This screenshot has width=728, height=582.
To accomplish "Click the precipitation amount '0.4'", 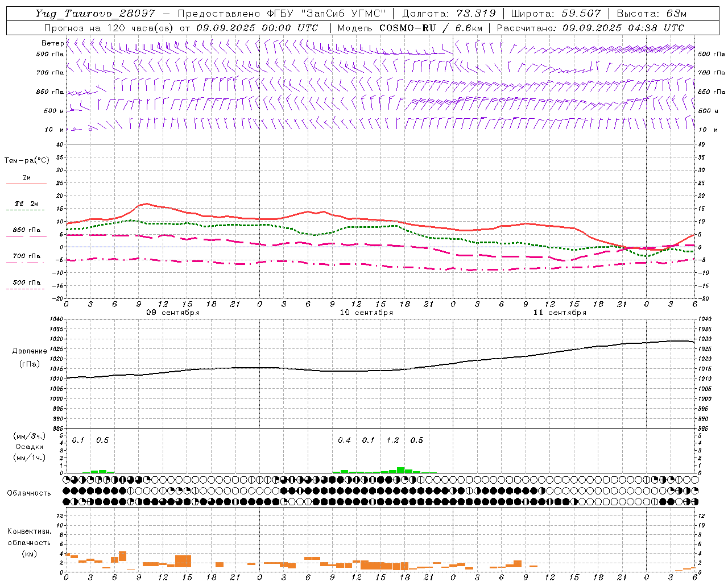I will pyautogui.click(x=344, y=440).
